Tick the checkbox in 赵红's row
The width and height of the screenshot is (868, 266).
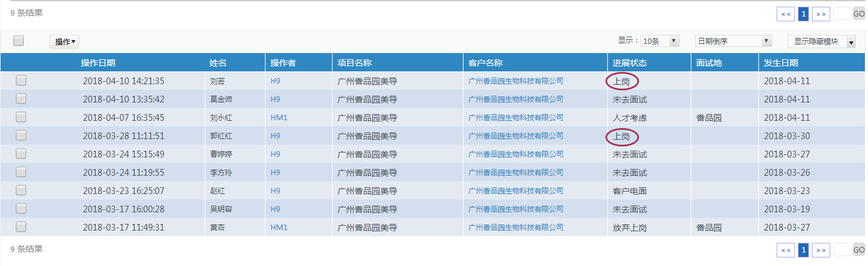click(x=21, y=190)
